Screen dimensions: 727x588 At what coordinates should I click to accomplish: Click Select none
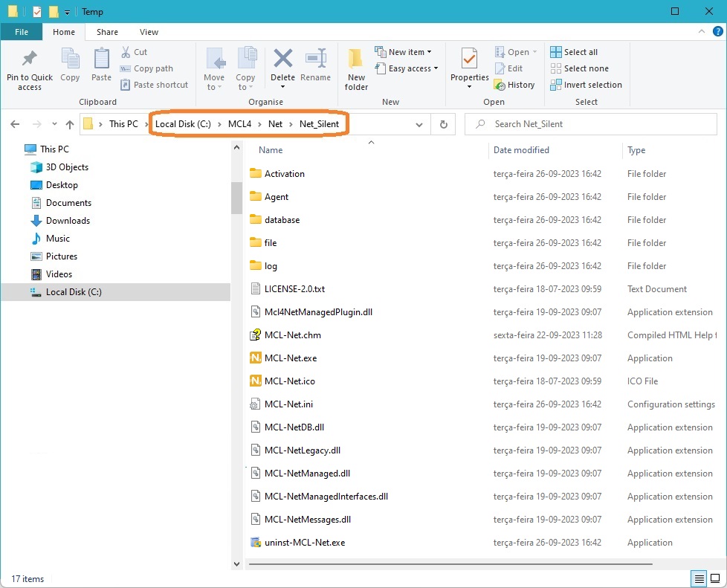click(580, 68)
